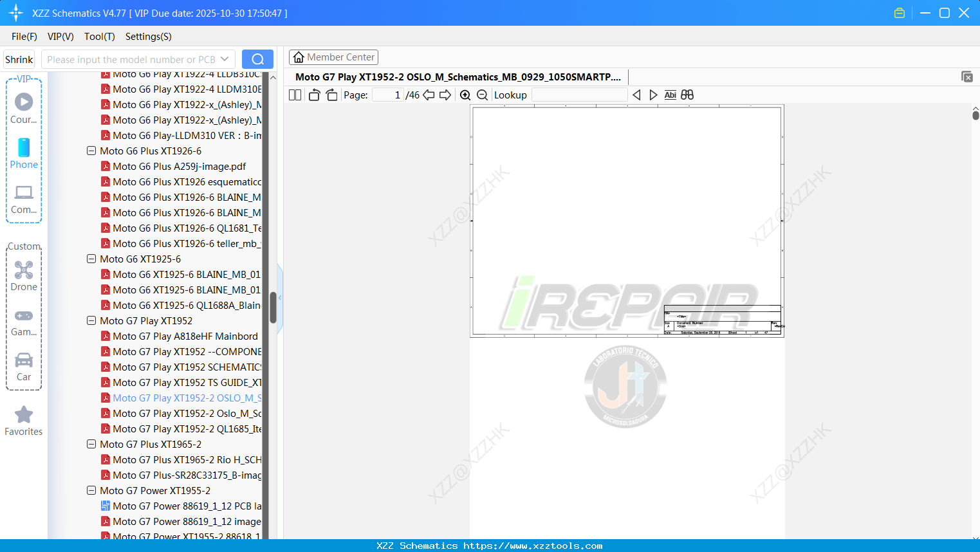The width and height of the screenshot is (980, 552).
Task: Collapse the Moto G7 Power XT1955-2 folder
Action: (x=91, y=491)
